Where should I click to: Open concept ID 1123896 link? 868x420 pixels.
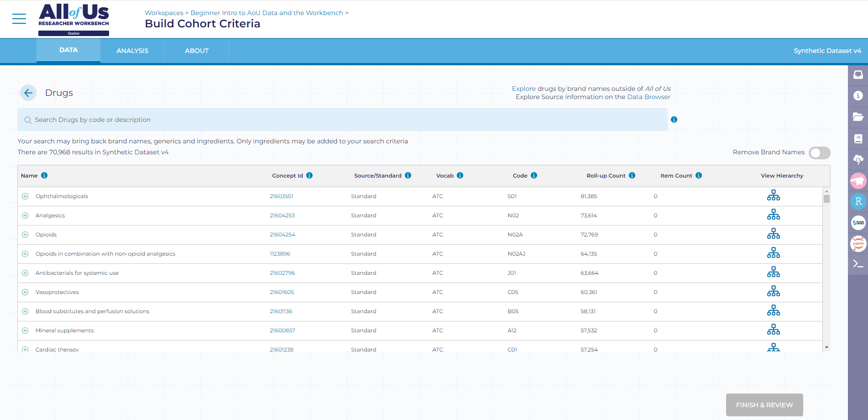tap(280, 254)
